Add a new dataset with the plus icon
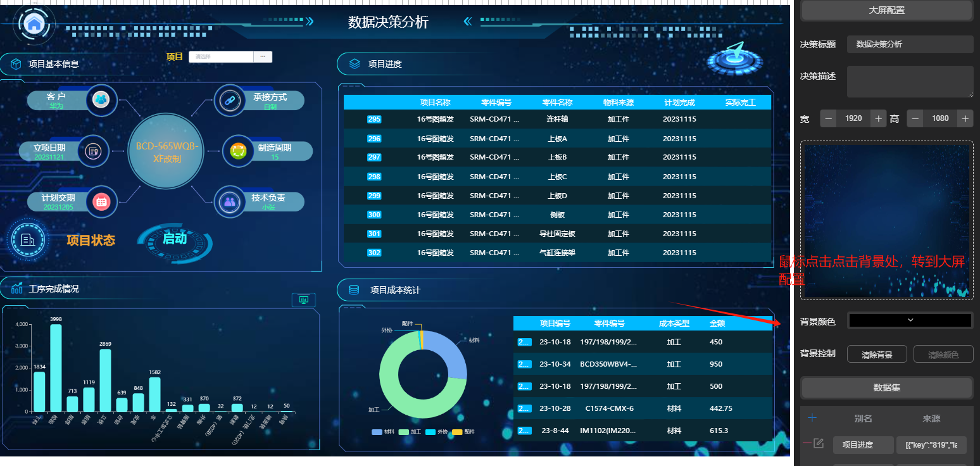 pos(812,417)
